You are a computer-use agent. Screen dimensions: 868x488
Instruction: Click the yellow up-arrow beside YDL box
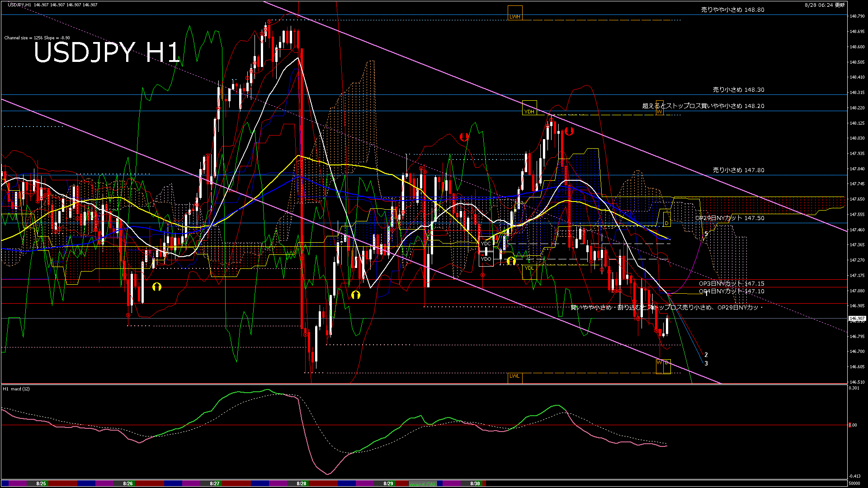[511, 261]
